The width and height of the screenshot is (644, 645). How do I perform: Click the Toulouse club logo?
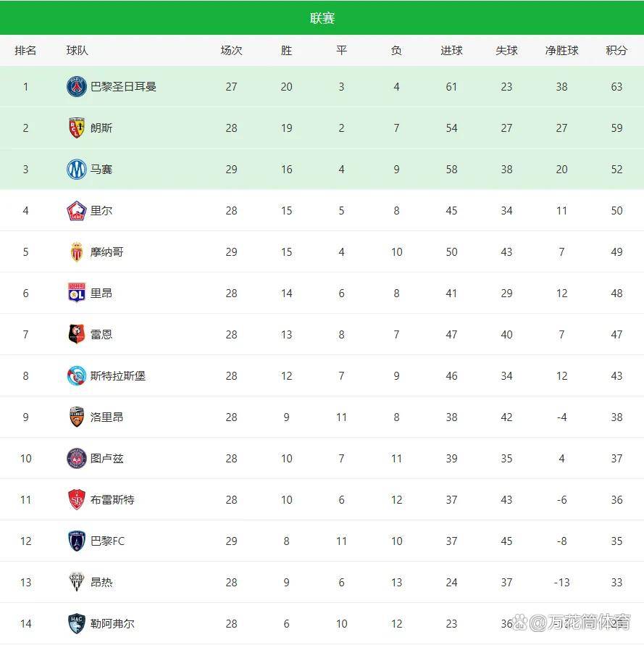coord(77,459)
